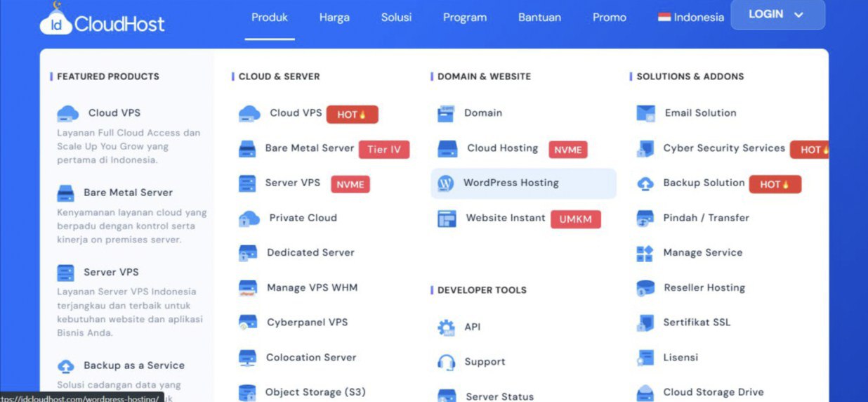Image resolution: width=868 pixels, height=402 pixels.
Task: Click the NVME badge beside Server VPS
Action: 350,185
